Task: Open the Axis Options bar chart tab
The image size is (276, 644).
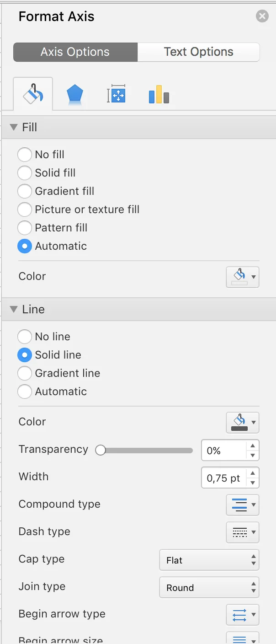Action: click(159, 95)
